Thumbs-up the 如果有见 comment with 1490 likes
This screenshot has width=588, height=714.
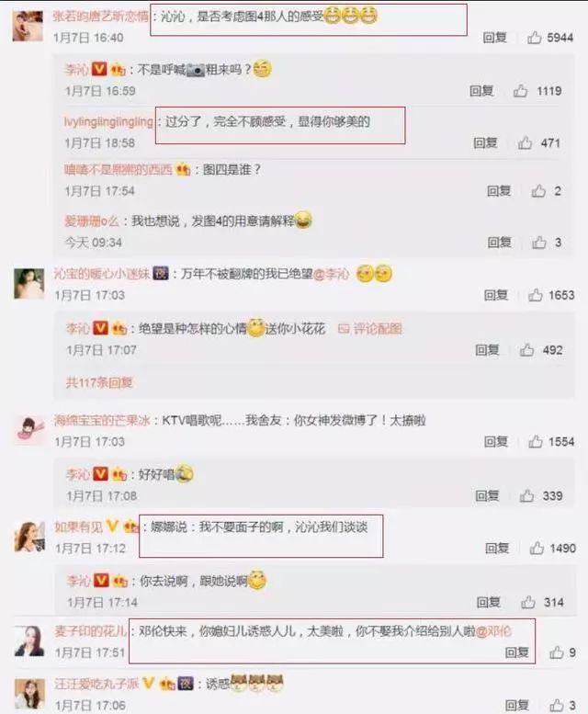[x=537, y=548]
